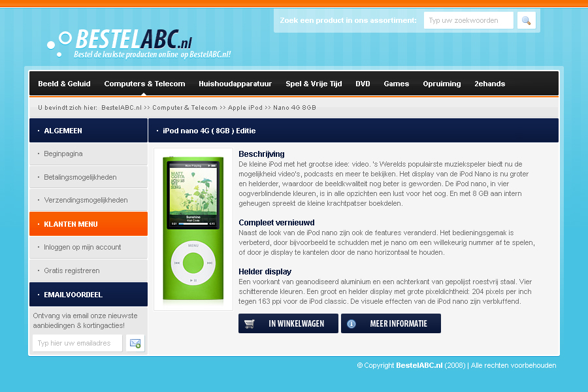Viewport: 588px width, 392px height.
Task: Click the iPod nano 4G (8GB) Editie title
Action: [209, 131]
